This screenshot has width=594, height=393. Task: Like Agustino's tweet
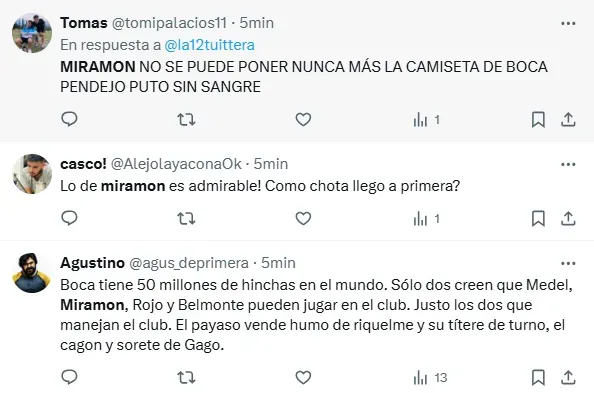click(303, 377)
